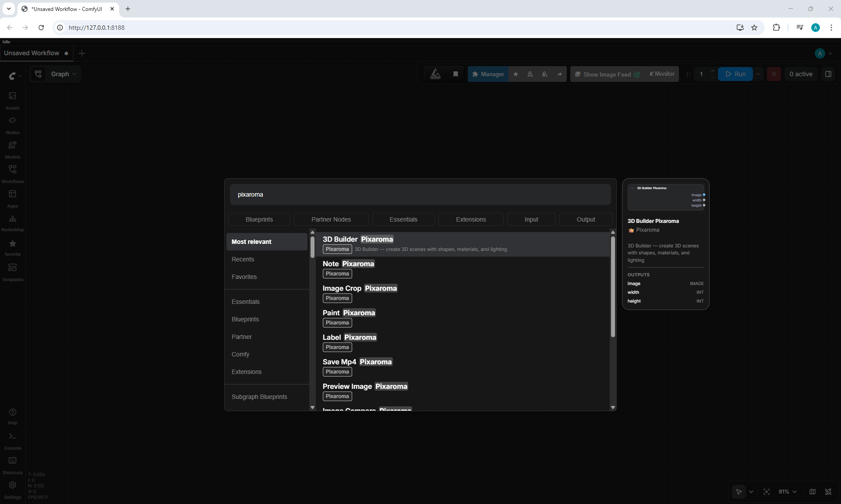
Task: Toggle the Input filter chip
Action: pos(531,219)
